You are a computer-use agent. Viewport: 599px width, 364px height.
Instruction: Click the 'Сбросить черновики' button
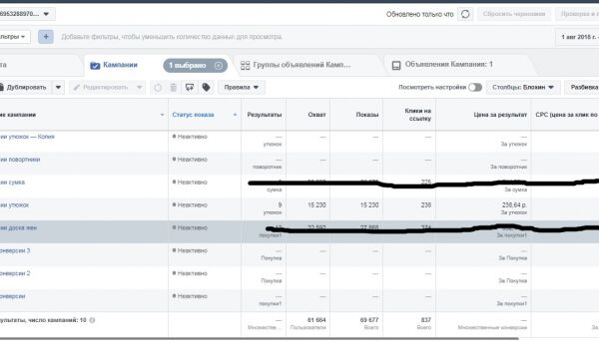[x=514, y=14]
